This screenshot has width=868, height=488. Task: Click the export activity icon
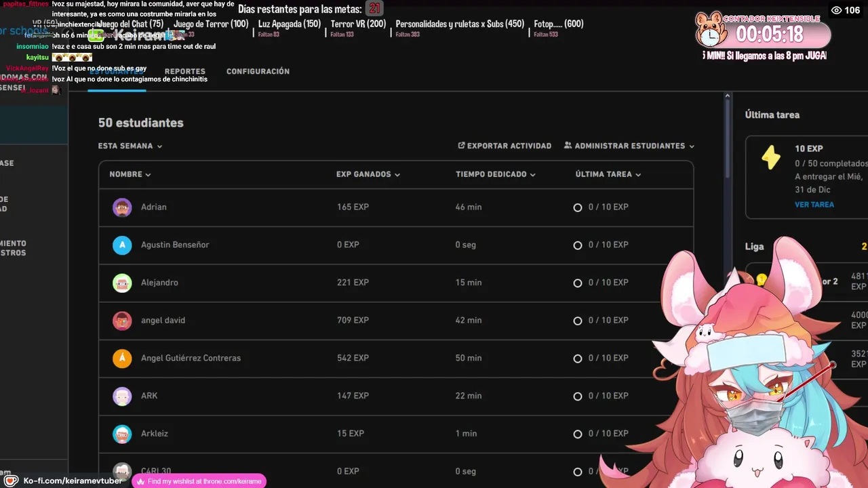point(462,146)
